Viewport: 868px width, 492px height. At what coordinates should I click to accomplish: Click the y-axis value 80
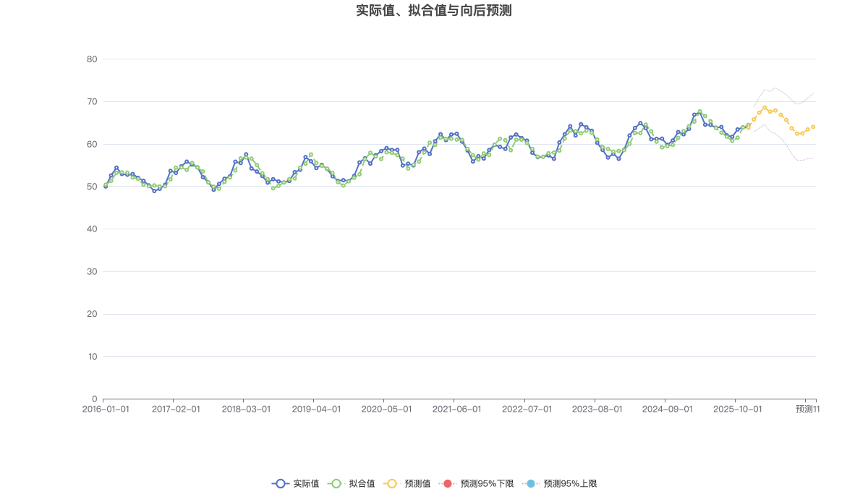pos(92,59)
